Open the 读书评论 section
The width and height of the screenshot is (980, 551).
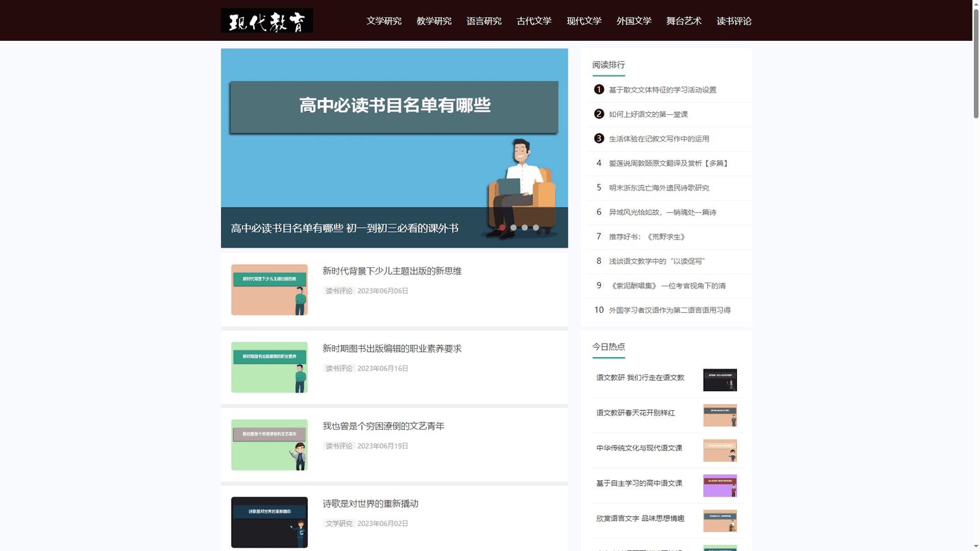734,21
